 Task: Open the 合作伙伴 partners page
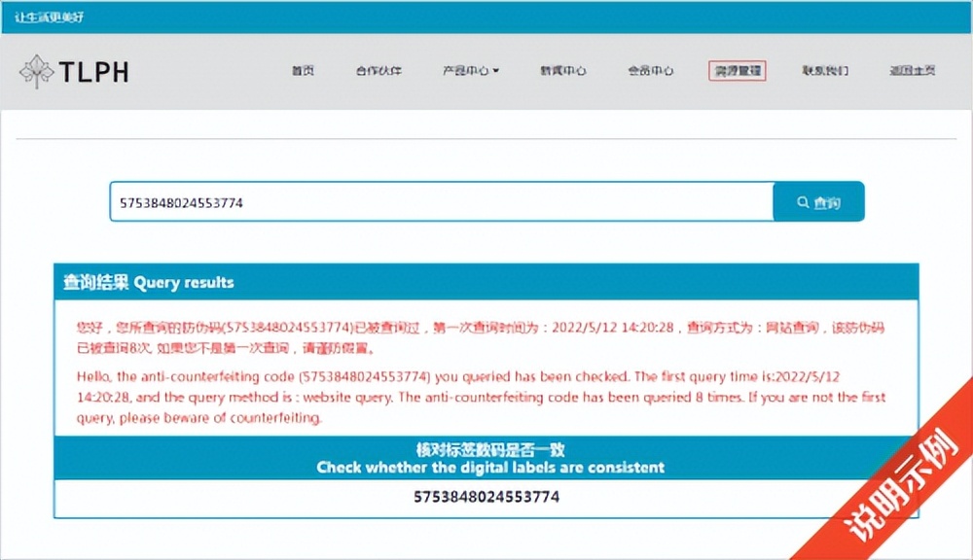click(x=378, y=71)
